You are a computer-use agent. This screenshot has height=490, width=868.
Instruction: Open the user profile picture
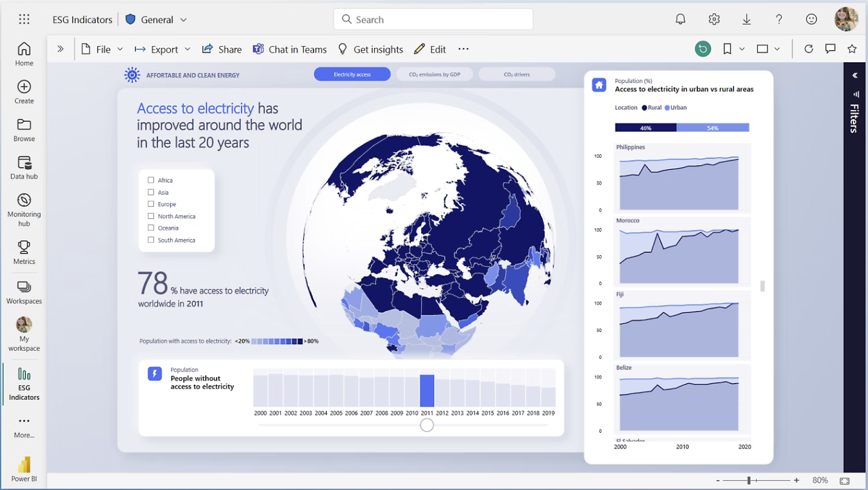[846, 19]
